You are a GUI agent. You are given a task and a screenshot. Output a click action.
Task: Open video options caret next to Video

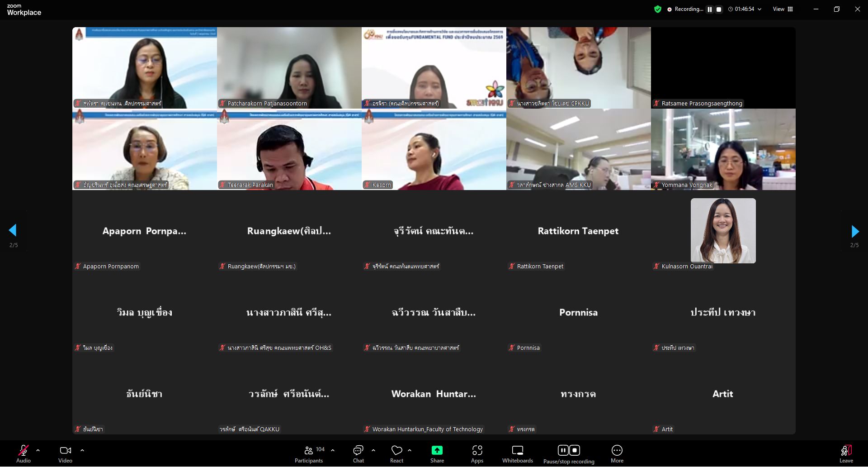82,450
